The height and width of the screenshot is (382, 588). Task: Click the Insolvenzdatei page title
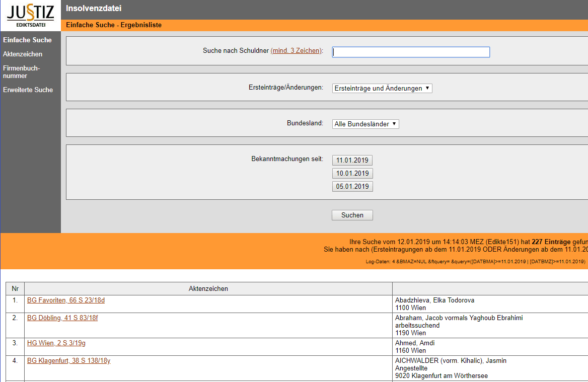(94, 9)
